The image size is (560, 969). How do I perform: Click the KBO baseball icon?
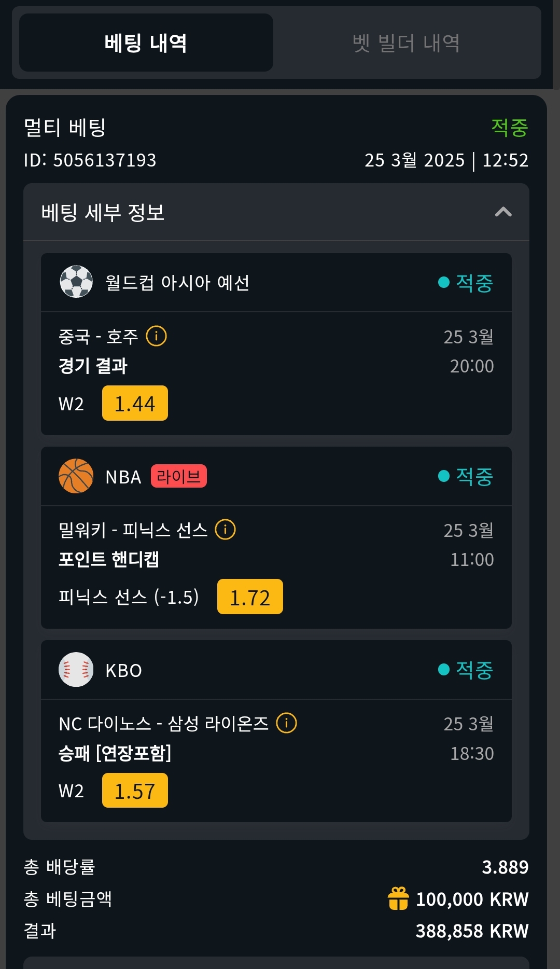[76, 670]
